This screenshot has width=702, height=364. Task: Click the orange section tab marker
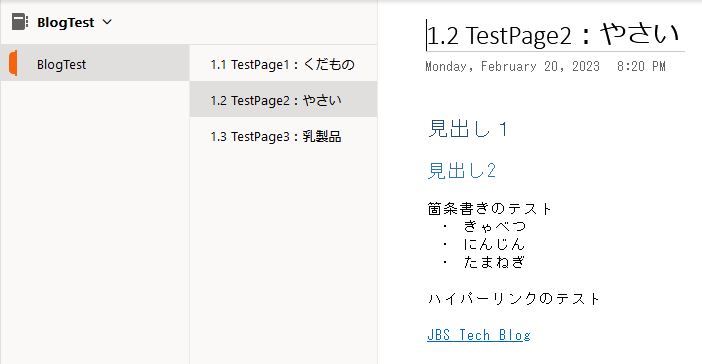[13, 63]
